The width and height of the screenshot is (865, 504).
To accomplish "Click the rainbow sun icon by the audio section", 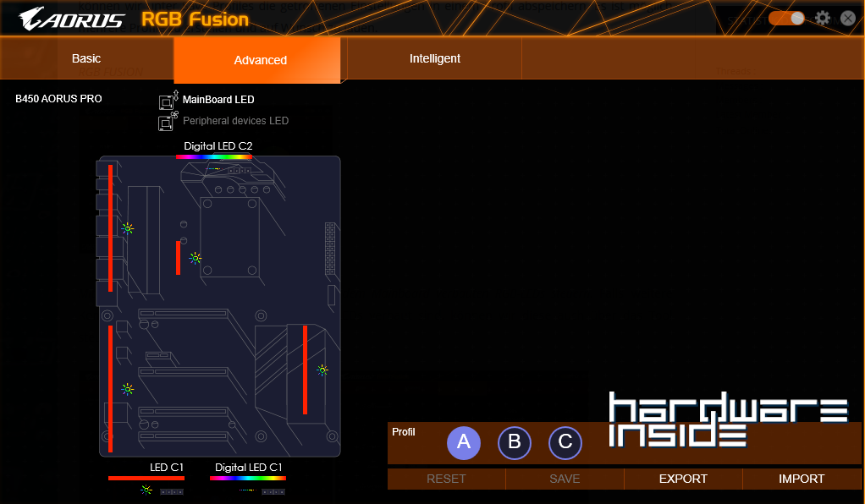I will click(x=128, y=389).
